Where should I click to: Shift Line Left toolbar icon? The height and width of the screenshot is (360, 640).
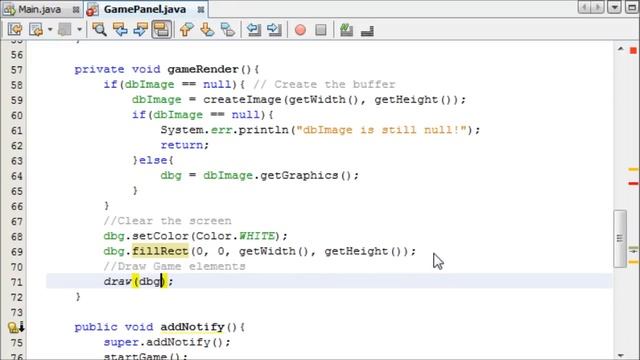point(253,29)
